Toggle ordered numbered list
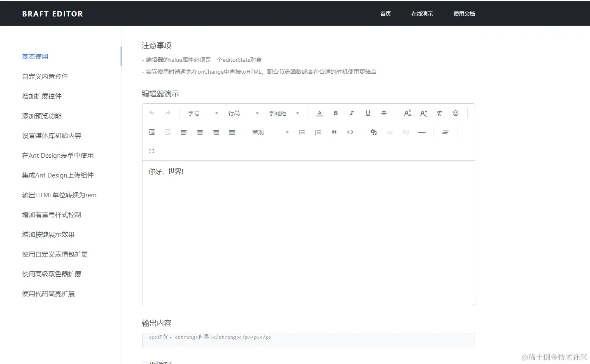This screenshot has width=590, height=364. (x=318, y=132)
